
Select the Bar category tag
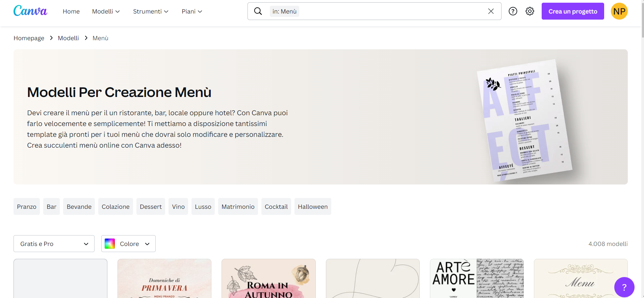click(52, 206)
